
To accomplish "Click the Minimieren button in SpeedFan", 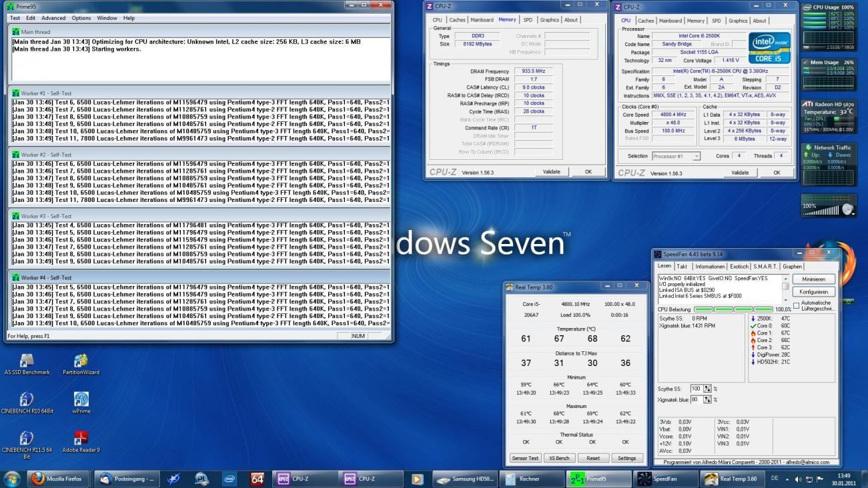I will [813, 279].
